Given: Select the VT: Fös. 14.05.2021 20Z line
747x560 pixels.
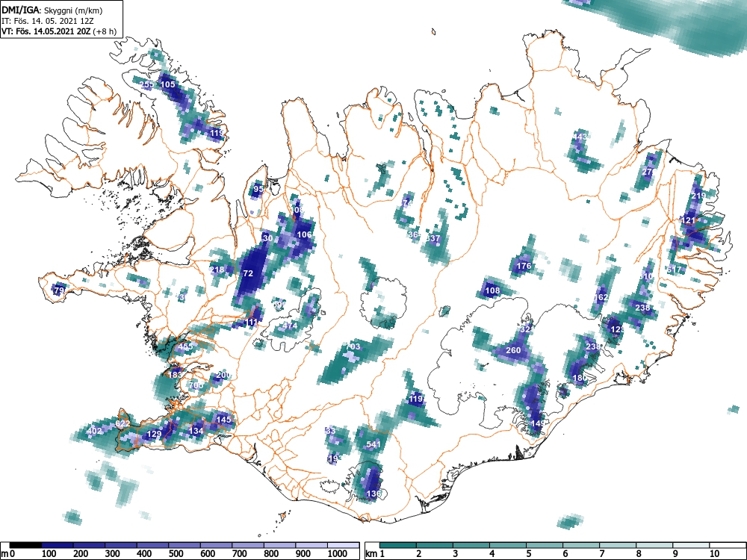Looking at the screenshot, I should click(58, 31).
